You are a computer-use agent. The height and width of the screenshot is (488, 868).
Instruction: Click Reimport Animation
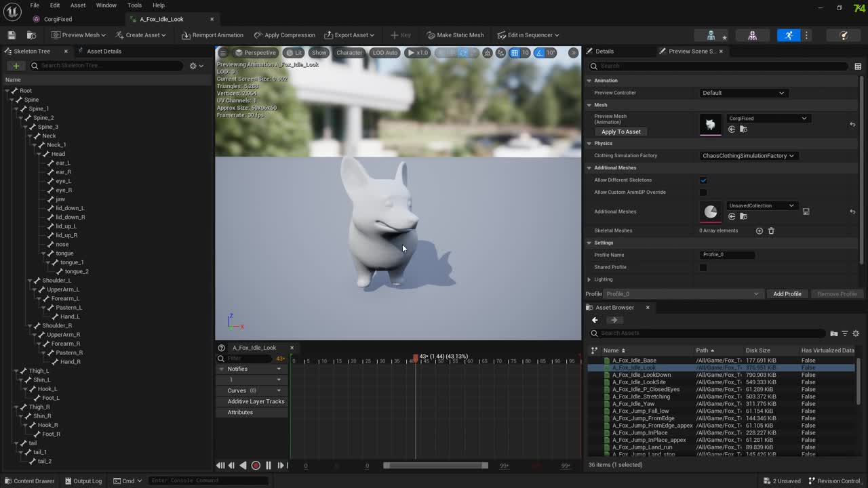point(212,35)
